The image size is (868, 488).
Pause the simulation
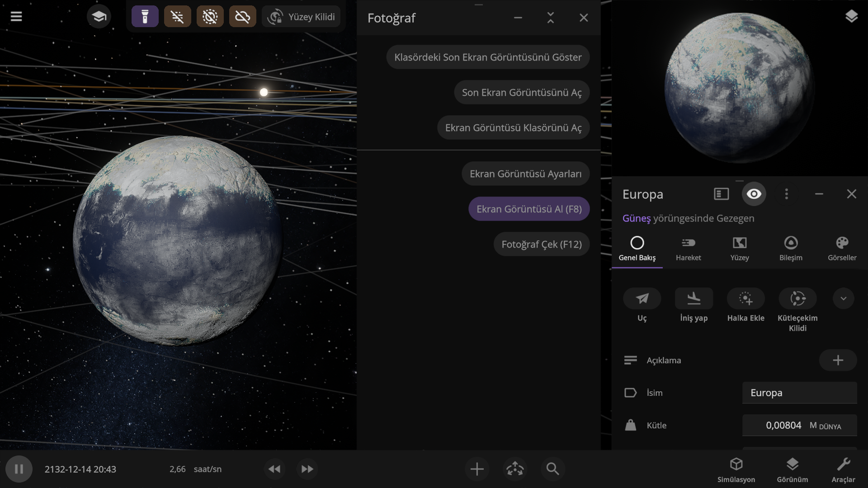click(x=19, y=469)
